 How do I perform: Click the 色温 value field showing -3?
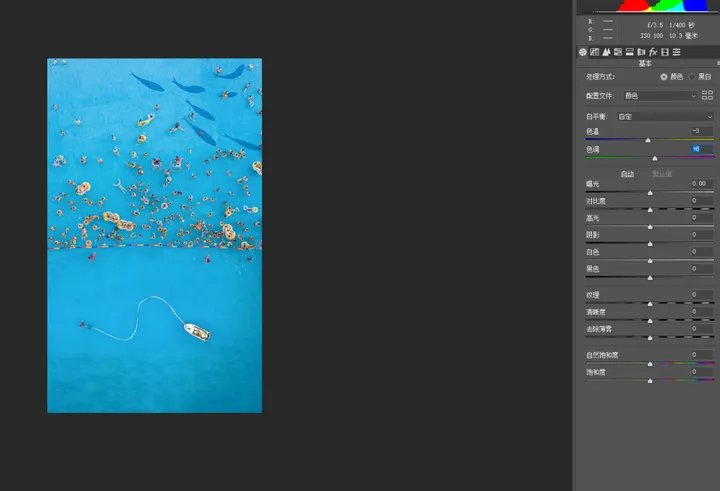(702, 131)
